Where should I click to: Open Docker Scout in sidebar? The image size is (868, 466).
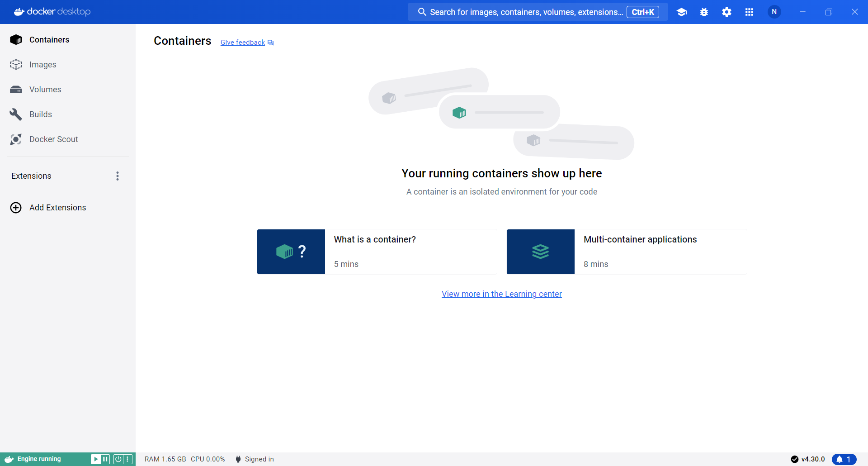[x=68, y=139]
